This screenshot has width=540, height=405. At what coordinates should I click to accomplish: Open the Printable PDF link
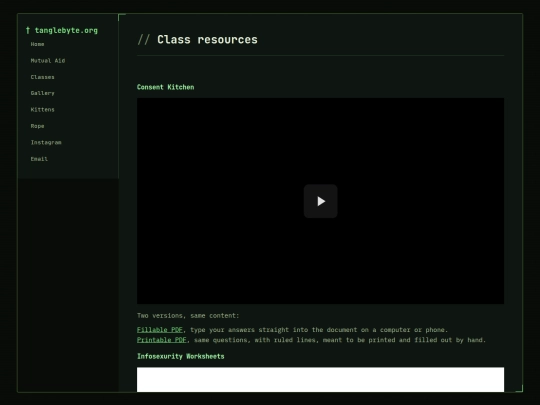[x=162, y=340]
